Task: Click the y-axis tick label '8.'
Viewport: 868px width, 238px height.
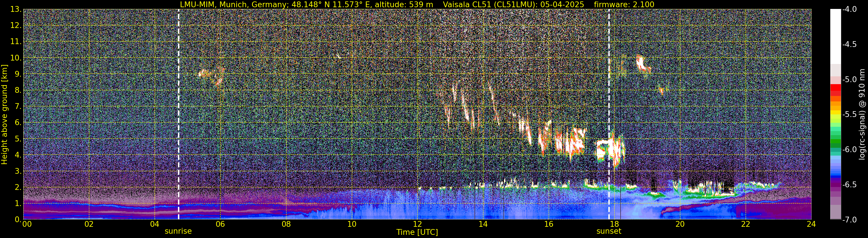Action: pos(18,90)
